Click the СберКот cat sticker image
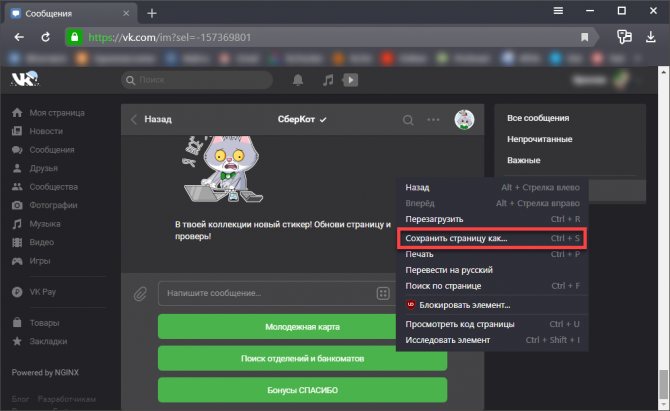Screen dimensions: 670x411 (x=223, y=169)
